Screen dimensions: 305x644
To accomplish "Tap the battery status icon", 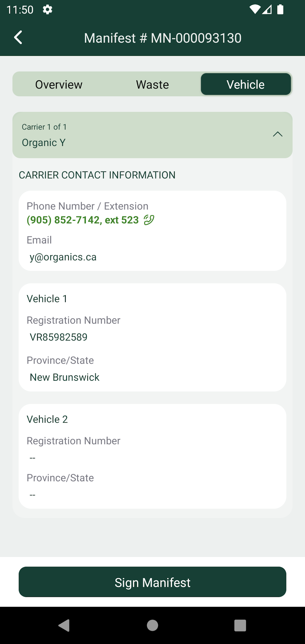I will [x=280, y=10].
